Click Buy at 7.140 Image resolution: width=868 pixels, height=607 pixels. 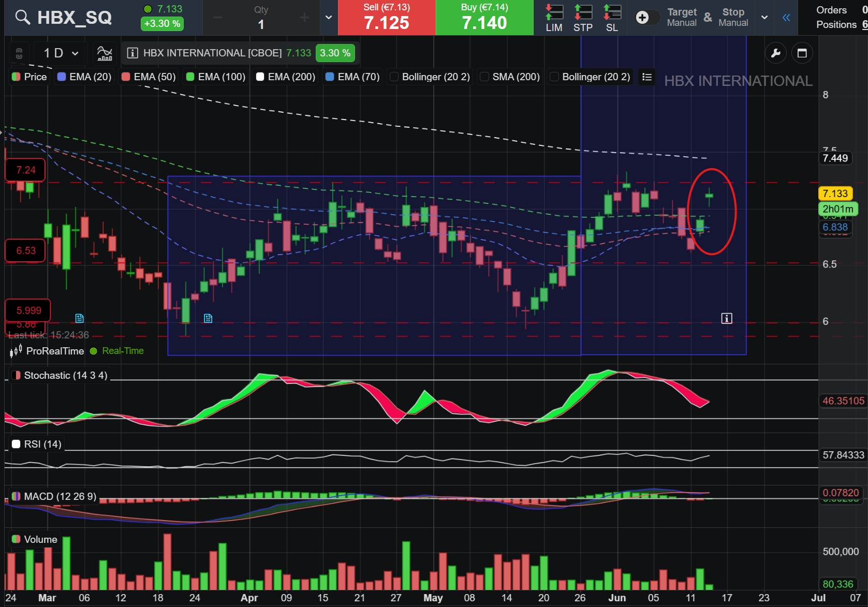point(484,18)
